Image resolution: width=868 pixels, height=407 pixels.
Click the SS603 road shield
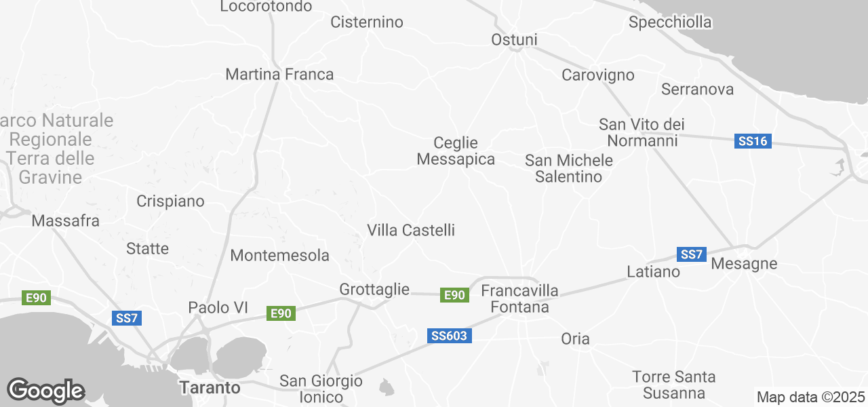[450, 336]
